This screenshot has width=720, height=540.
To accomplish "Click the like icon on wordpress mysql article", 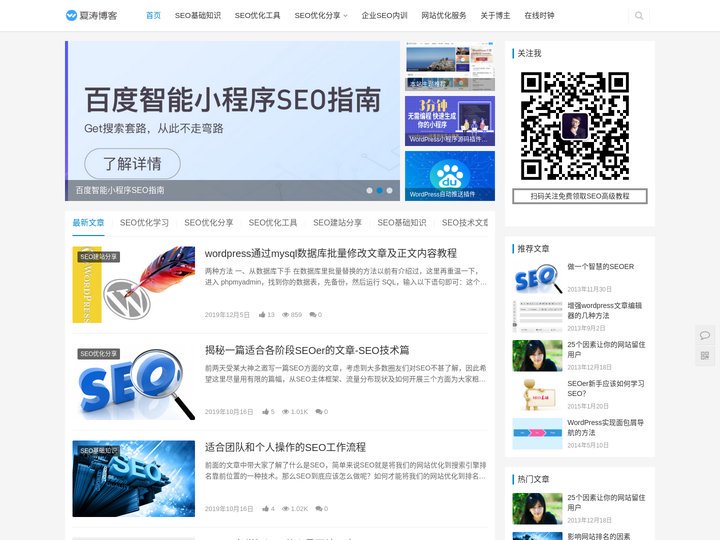I will click(x=262, y=315).
